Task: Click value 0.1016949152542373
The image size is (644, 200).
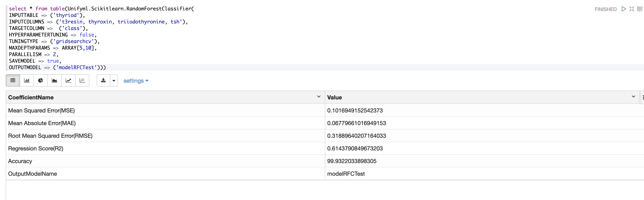Action: [x=355, y=110]
